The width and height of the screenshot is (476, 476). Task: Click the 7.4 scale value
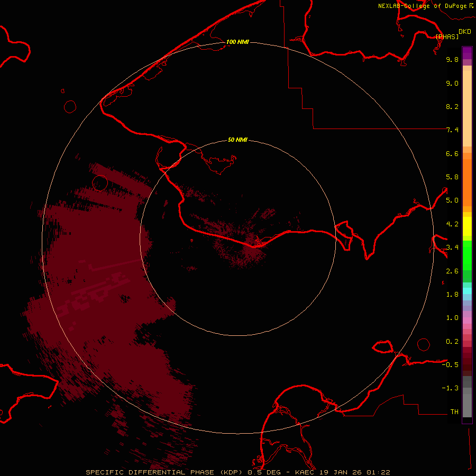(x=452, y=130)
